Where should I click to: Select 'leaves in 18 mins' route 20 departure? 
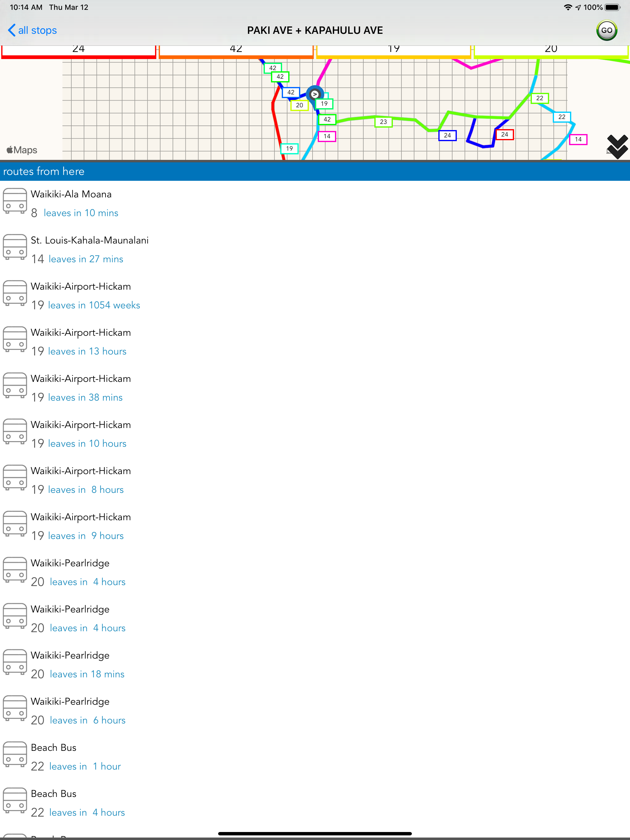(87, 674)
